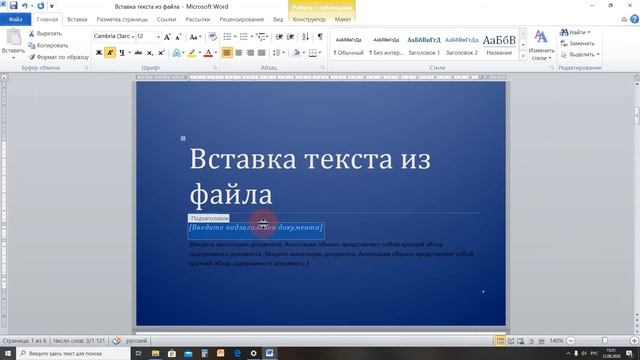Expand the styles gallery
640x360 pixels.
[523, 56]
